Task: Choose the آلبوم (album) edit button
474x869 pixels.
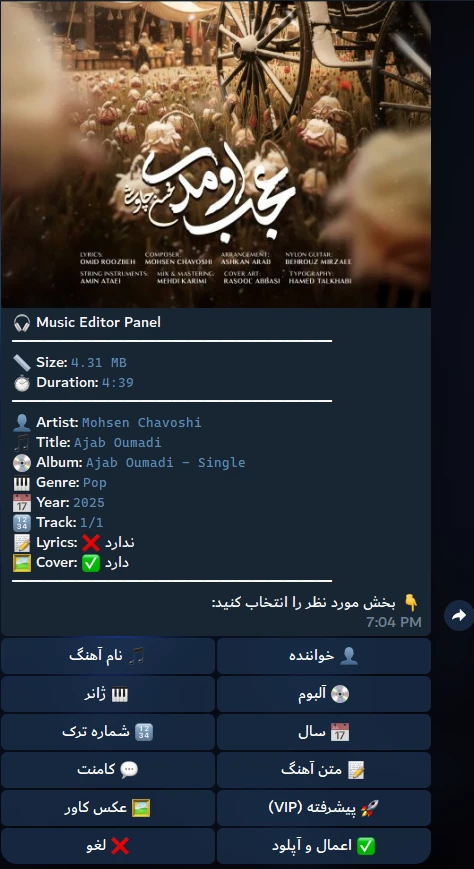Action: 324,694
